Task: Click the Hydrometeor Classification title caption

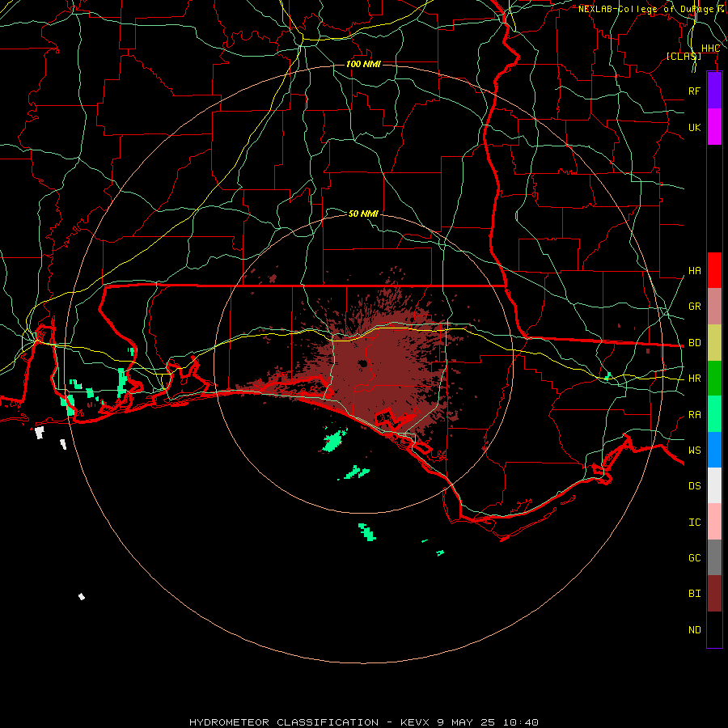Action: coord(363,722)
